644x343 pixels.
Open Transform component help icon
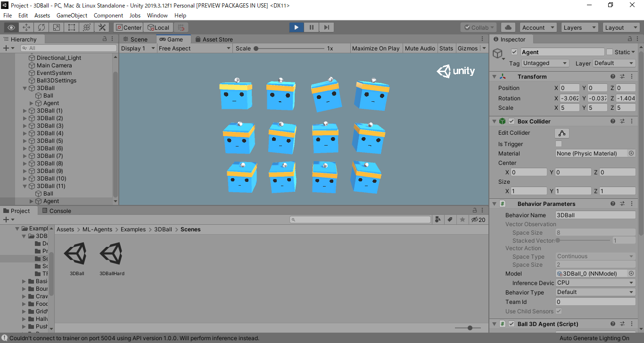pos(613,76)
